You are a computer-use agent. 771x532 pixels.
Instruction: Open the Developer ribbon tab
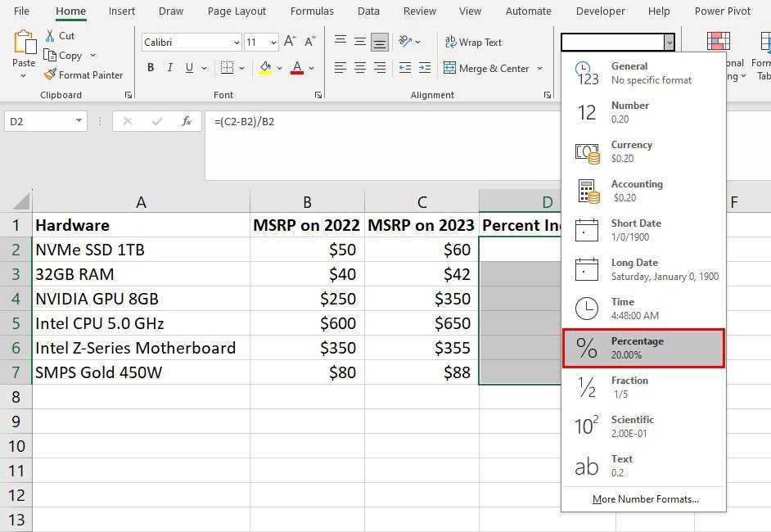point(600,11)
